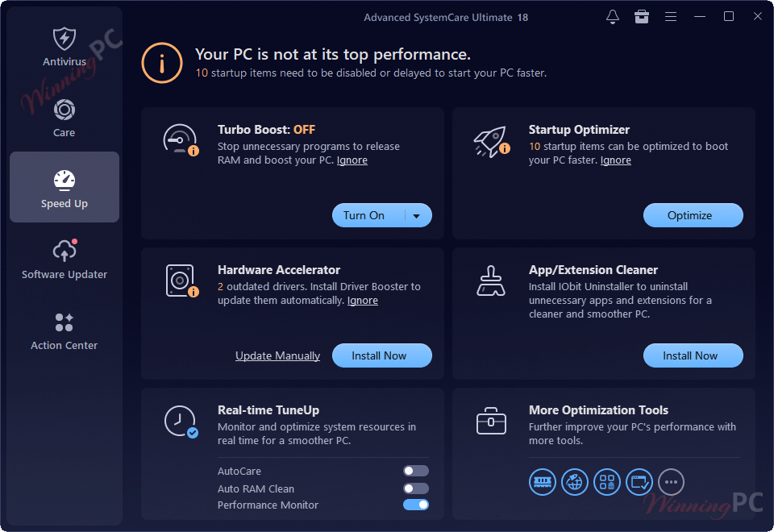The image size is (774, 532).
Task: Launch the window-with-checkmark program tool icon
Action: click(x=639, y=482)
